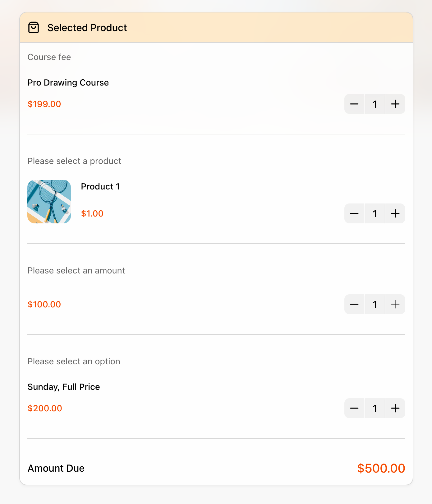Click the Sunday, Full Price option name

[64, 387]
